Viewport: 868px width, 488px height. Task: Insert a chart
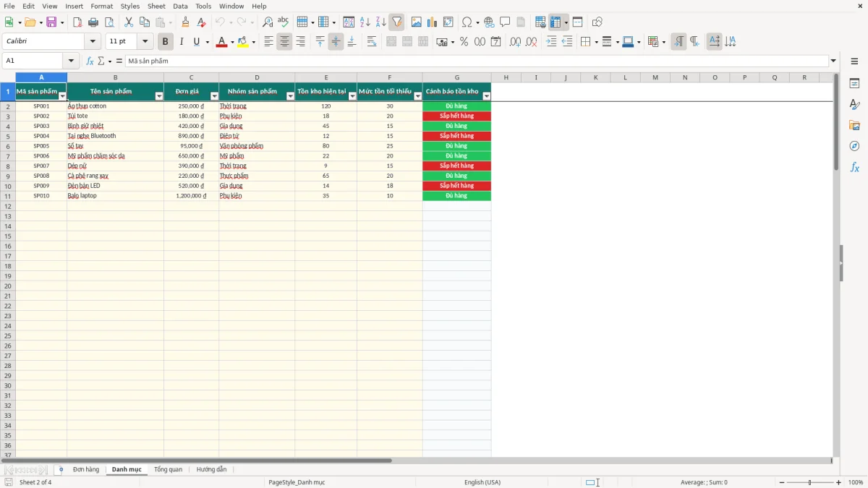[433, 22]
